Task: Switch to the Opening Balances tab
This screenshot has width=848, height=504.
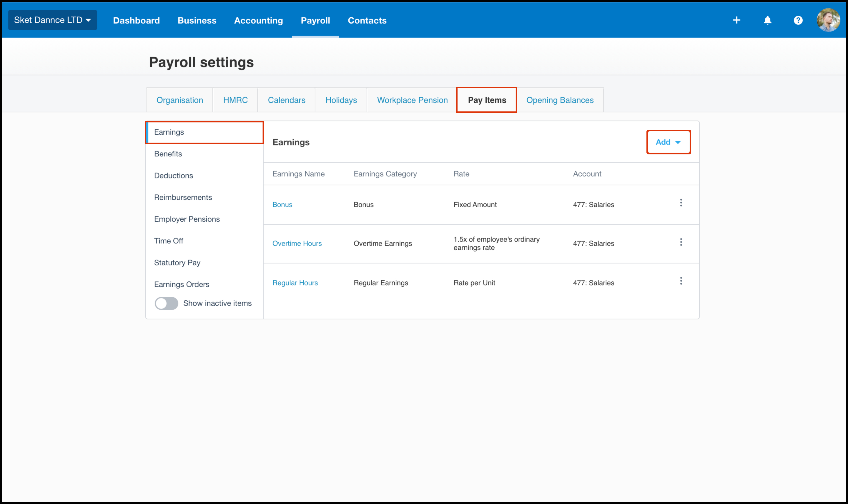Action: coord(560,100)
